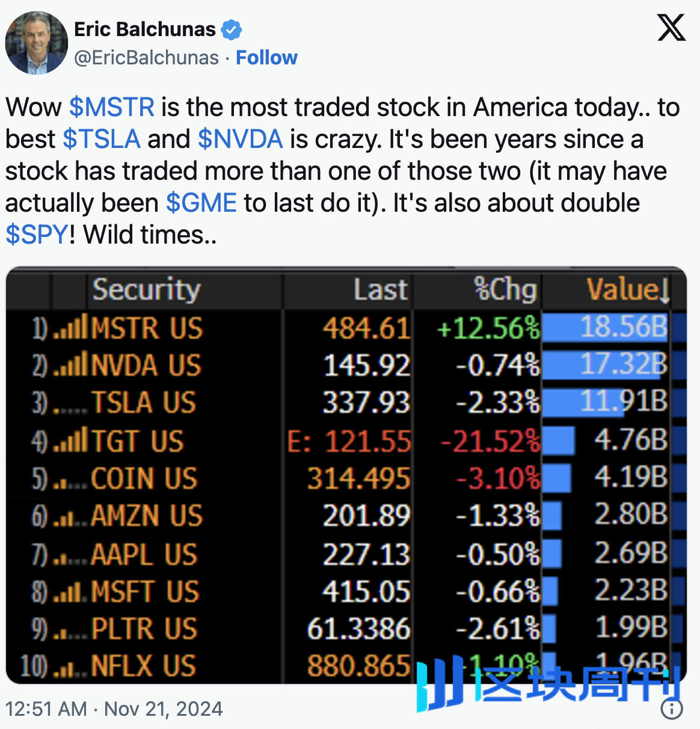Screen dimensions: 700x729
Task: Open the $MSTR cashtag link
Action: tap(112, 107)
